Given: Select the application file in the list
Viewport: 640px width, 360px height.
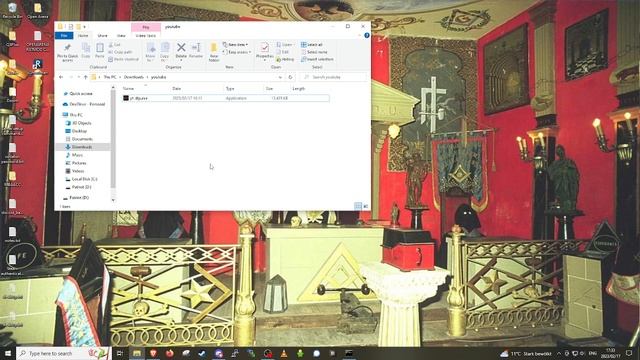Looking at the screenshot, I should click(x=225, y=98).
